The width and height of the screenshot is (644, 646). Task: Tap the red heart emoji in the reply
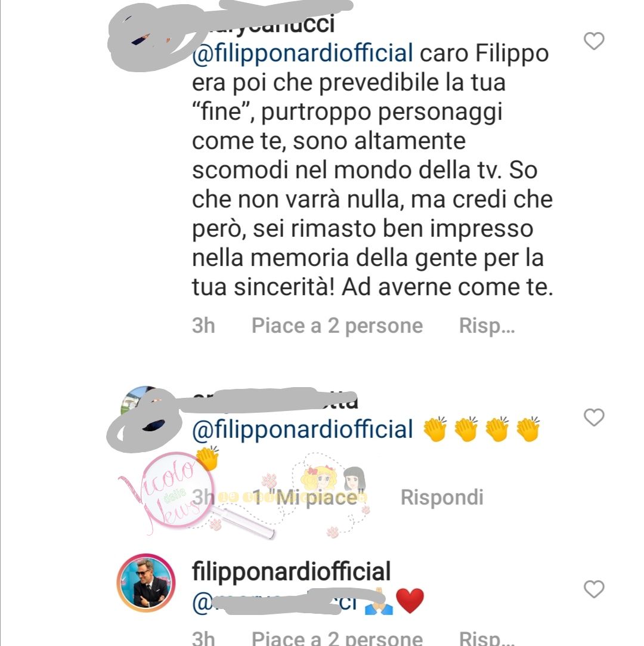(410, 601)
